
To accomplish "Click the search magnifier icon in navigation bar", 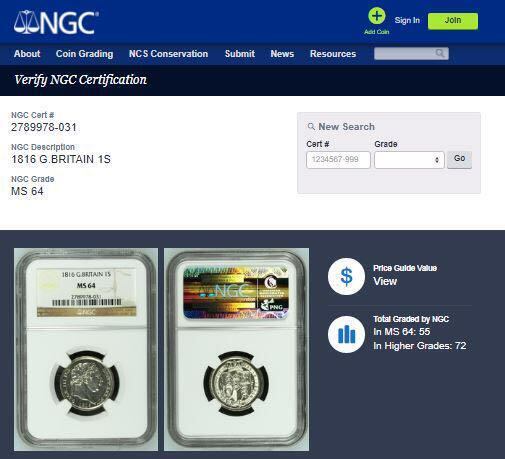I will pos(440,53).
